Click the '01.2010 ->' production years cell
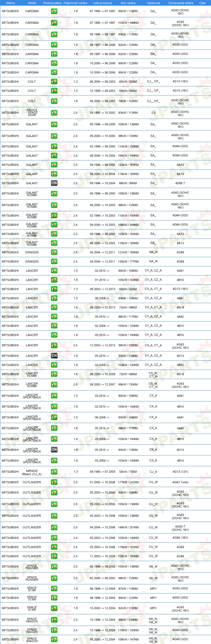Viewport: 211px width, 644px height. click(102, 280)
